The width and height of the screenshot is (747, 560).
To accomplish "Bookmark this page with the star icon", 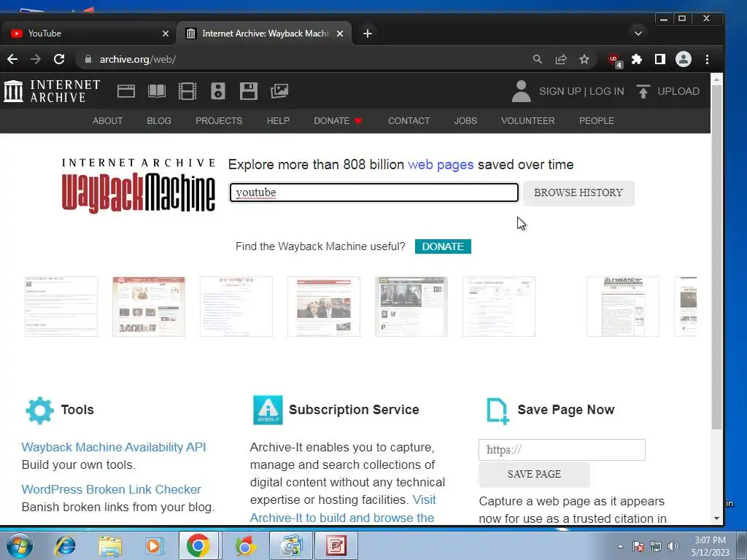I will point(584,59).
